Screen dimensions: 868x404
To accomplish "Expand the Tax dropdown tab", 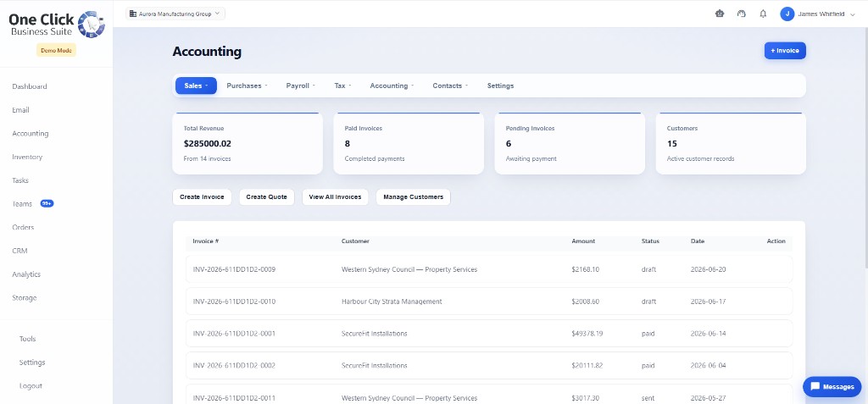I will (342, 86).
